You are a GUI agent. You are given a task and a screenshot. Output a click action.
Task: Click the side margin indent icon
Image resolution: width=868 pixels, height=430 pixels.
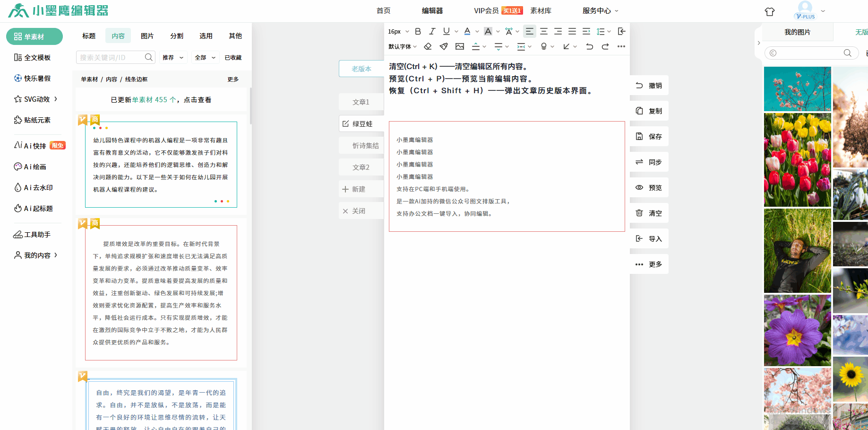(x=521, y=46)
